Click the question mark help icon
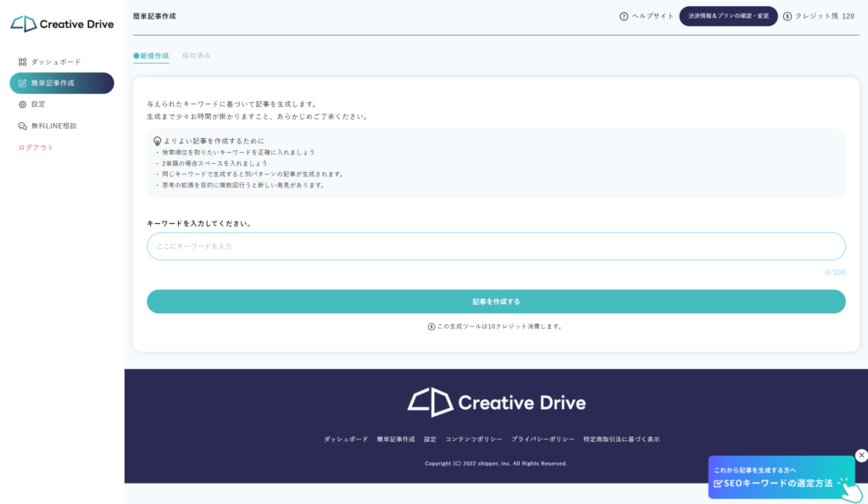 point(623,14)
